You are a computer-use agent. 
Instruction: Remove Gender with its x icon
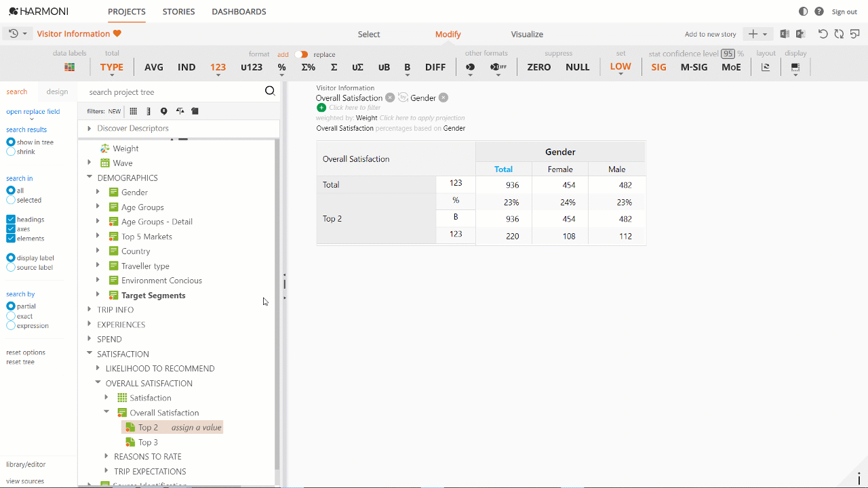click(443, 98)
